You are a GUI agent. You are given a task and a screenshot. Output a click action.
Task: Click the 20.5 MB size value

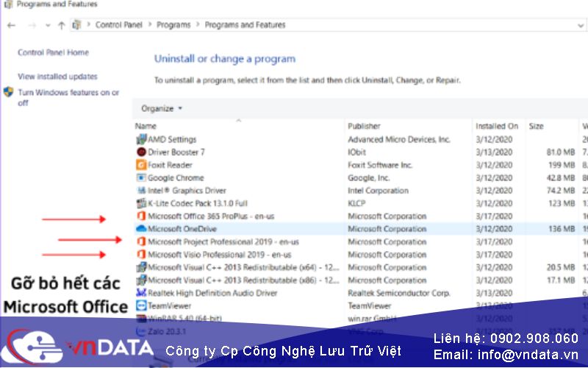coord(561,267)
